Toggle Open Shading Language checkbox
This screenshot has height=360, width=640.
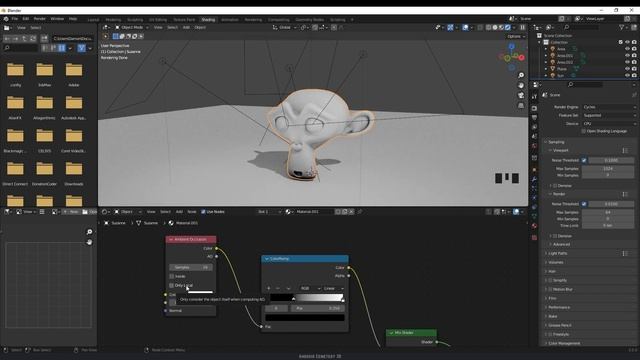coord(584,131)
